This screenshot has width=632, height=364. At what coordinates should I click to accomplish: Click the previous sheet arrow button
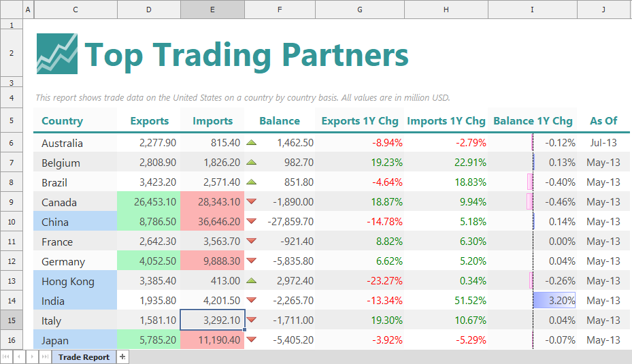point(20,357)
